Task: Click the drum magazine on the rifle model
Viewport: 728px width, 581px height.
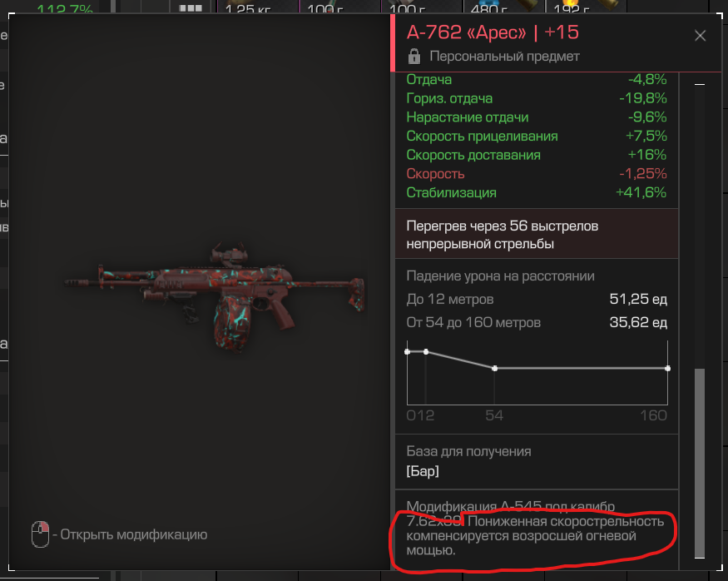Action: (x=231, y=323)
